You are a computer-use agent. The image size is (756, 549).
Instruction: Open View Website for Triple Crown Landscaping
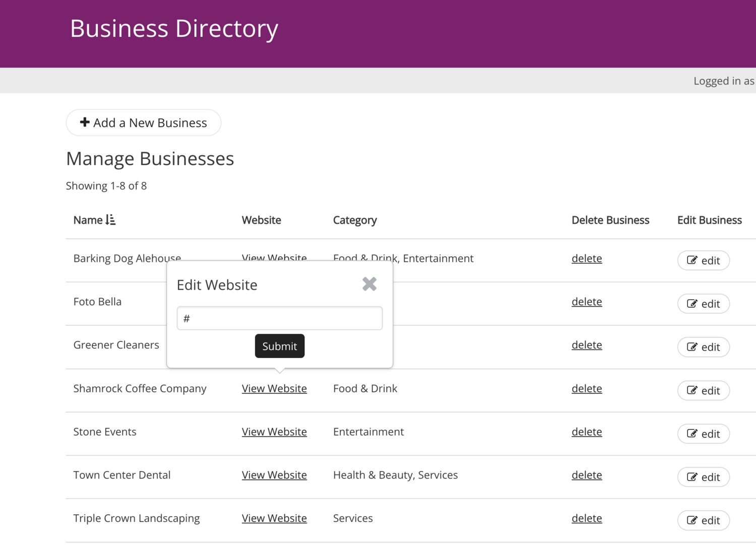point(274,518)
